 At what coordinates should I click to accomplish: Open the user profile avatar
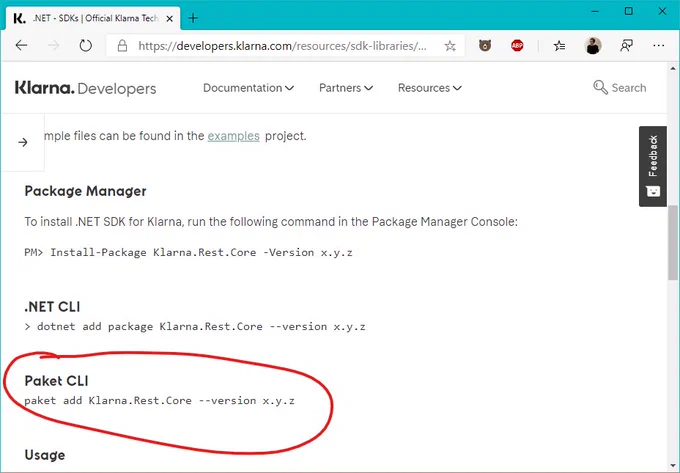[592, 45]
